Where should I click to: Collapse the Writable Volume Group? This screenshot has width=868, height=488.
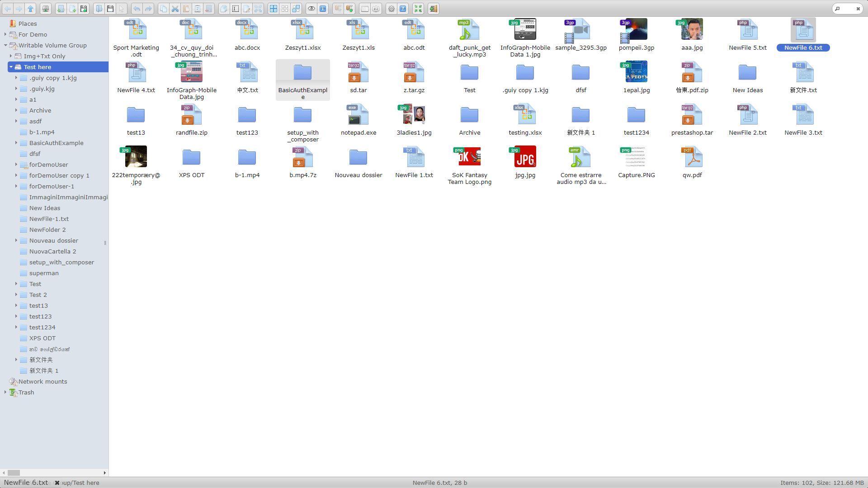pyautogui.click(x=5, y=45)
